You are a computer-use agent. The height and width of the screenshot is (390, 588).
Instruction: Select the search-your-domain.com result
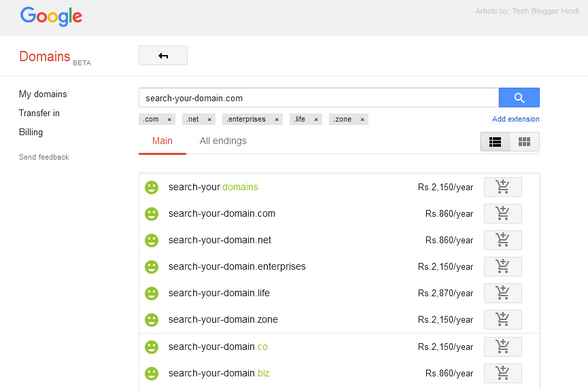(222, 214)
